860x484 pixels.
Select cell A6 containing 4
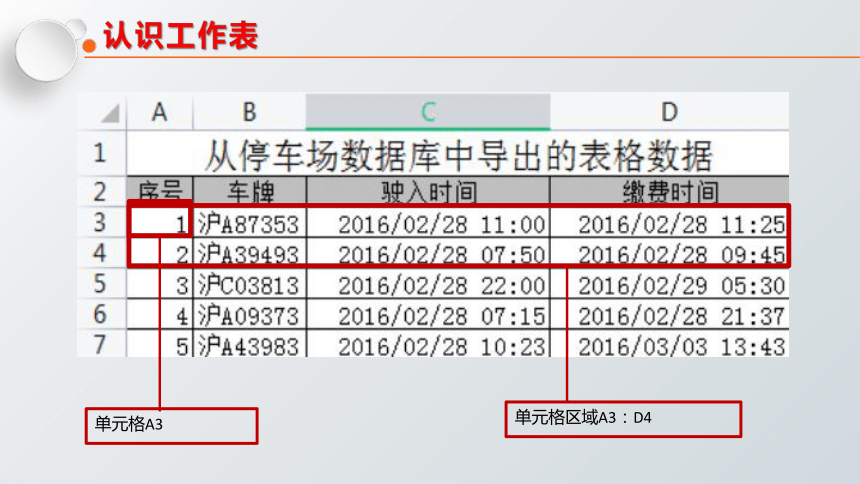click(x=160, y=314)
